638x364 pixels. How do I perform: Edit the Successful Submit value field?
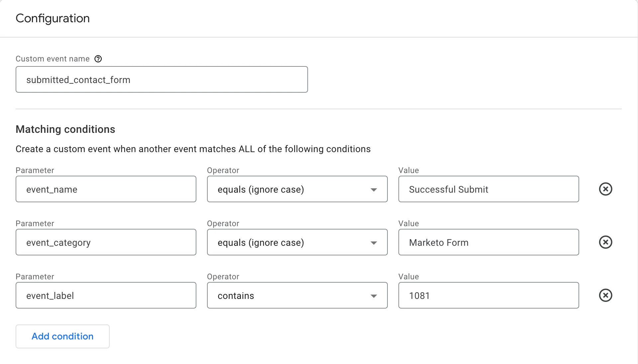tap(488, 189)
